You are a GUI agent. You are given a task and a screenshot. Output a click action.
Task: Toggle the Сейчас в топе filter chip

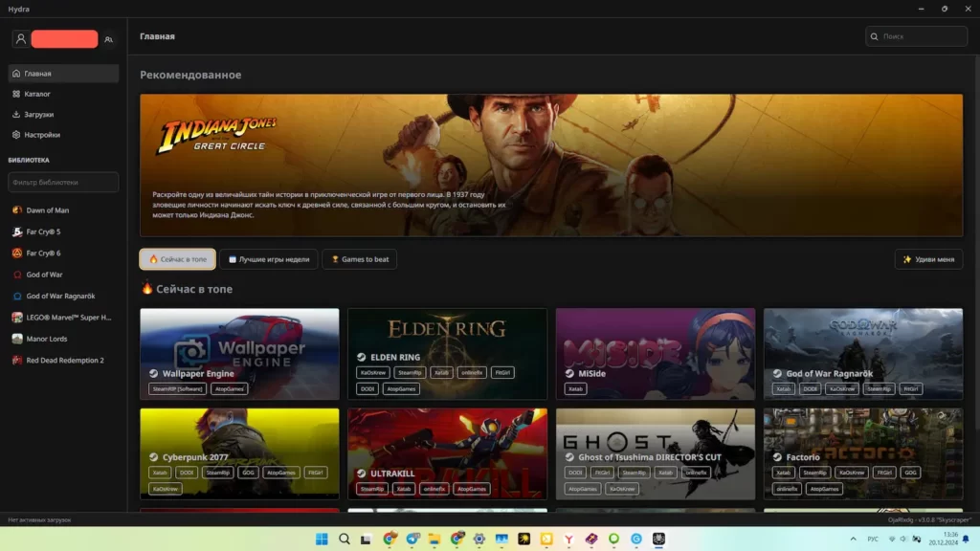pyautogui.click(x=176, y=258)
